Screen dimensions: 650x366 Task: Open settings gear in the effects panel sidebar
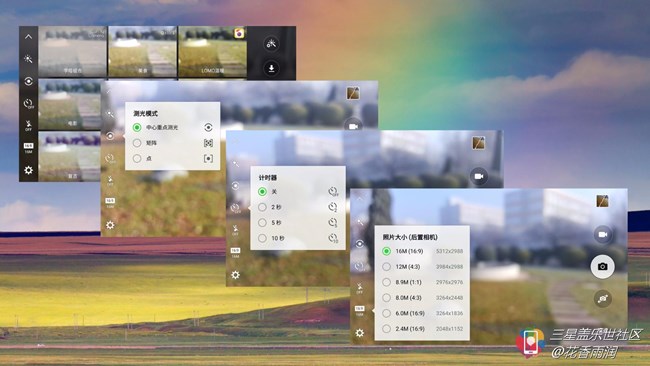click(28, 170)
